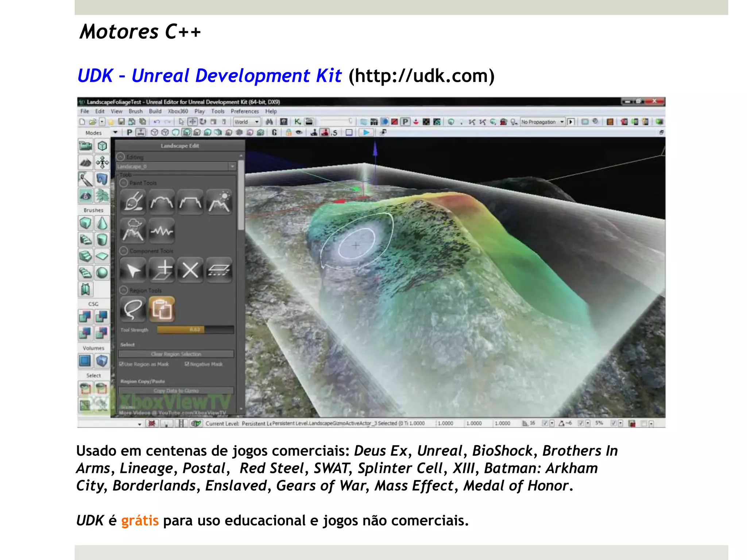This screenshot has height=560, width=747.
Task: Open the Kismet editor K icon
Action: point(298,122)
